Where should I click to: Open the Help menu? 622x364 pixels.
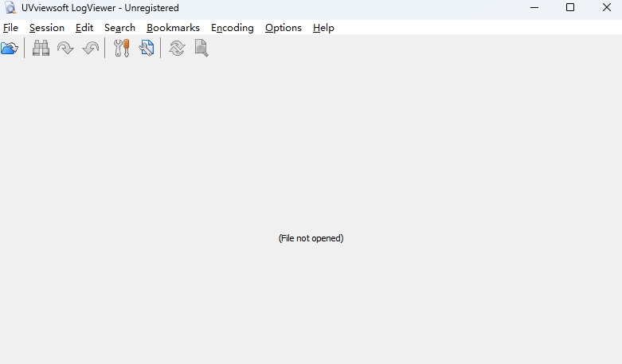[323, 28]
